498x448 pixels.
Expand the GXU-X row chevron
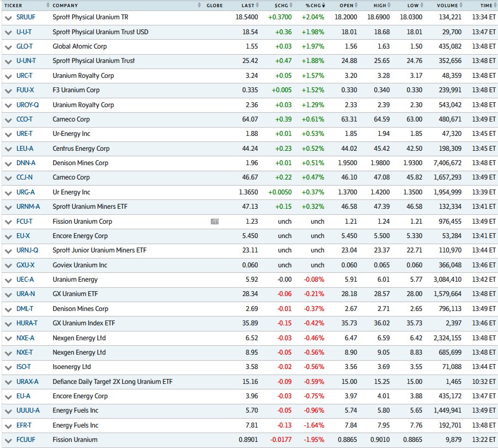8,266
